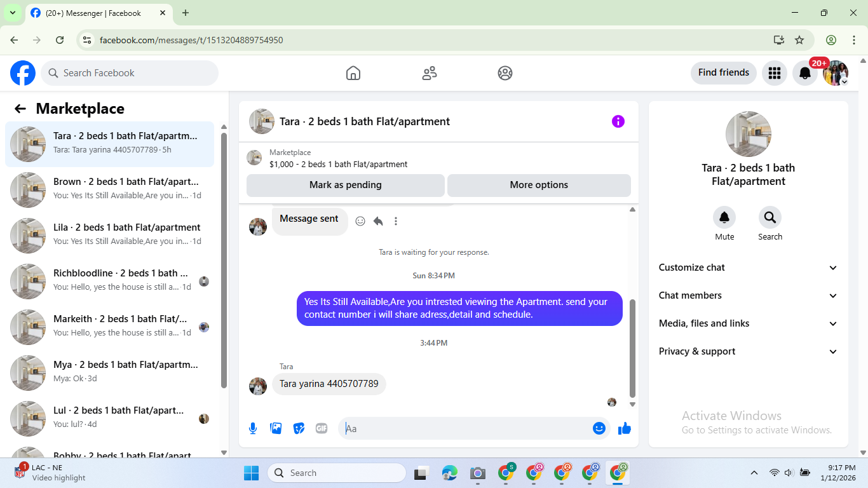Click the browser address bar URL
Image resolution: width=868 pixels, height=488 pixels.
pos(191,40)
